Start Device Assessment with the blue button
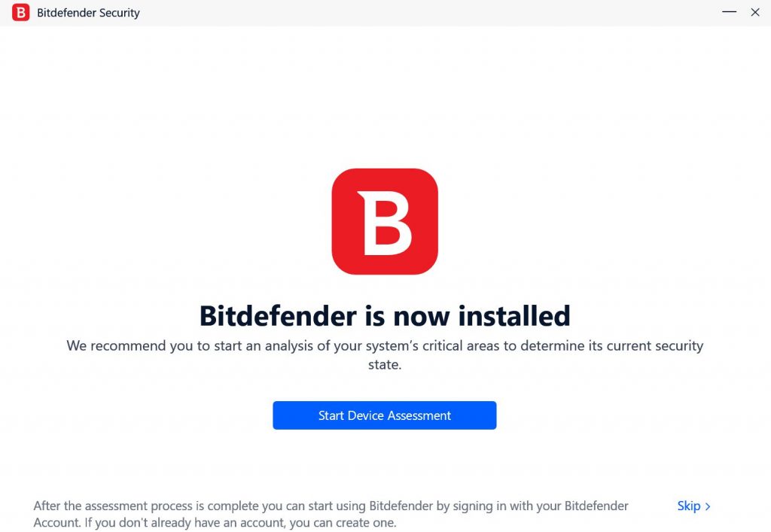The image size is (771, 532). pos(385,415)
